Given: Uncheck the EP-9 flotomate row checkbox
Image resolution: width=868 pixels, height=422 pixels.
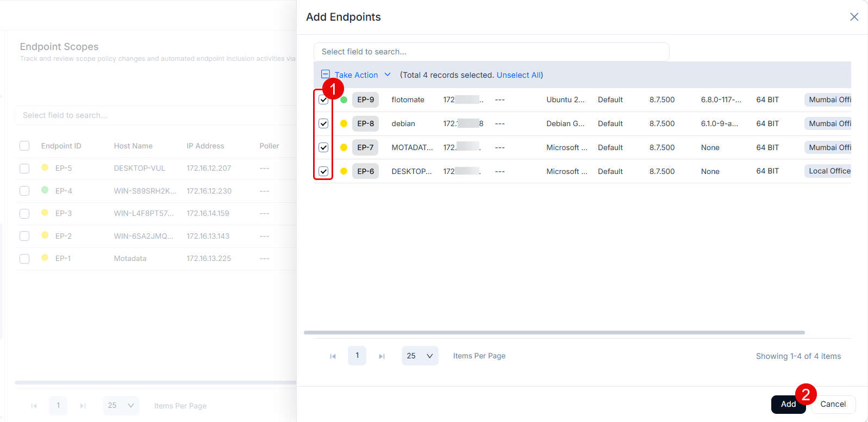Looking at the screenshot, I should pos(323,100).
